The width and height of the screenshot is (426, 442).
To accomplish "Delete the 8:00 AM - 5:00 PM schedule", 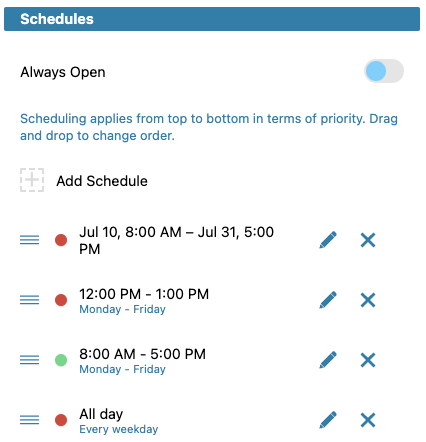I will [x=368, y=360].
